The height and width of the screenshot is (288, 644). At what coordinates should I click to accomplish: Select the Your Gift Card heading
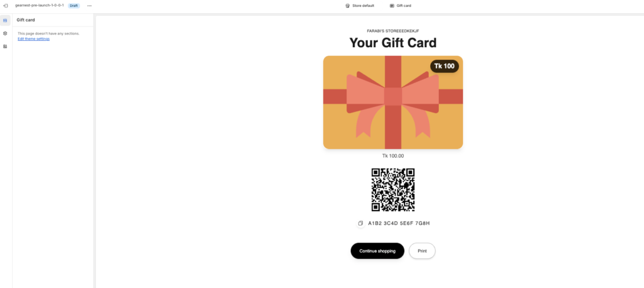[393, 43]
